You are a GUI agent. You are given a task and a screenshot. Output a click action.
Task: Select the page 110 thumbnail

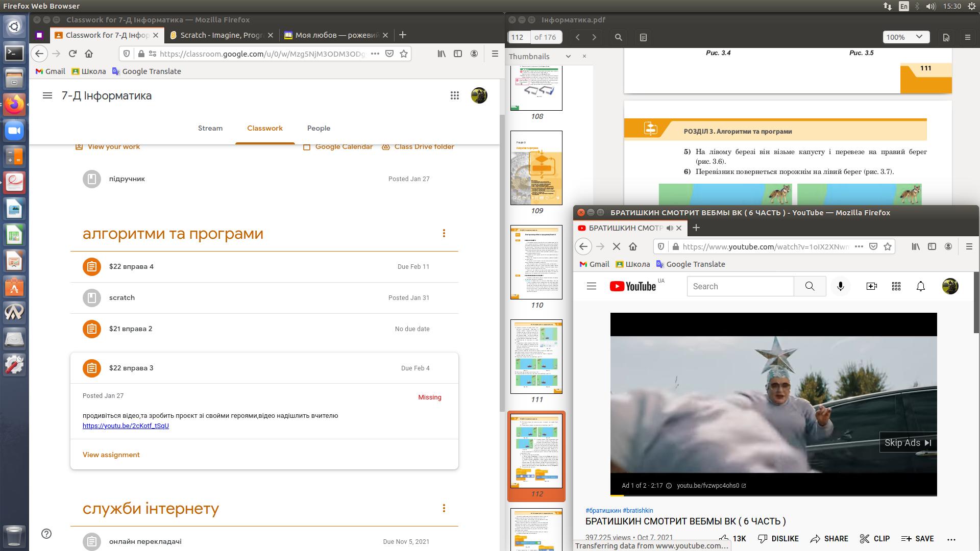(536, 262)
